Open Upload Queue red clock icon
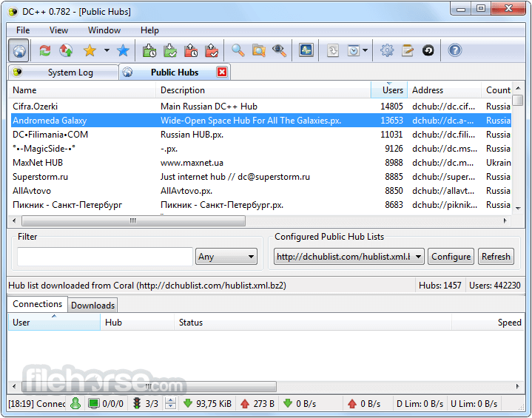This screenshot has height=418, width=532. [191, 51]
